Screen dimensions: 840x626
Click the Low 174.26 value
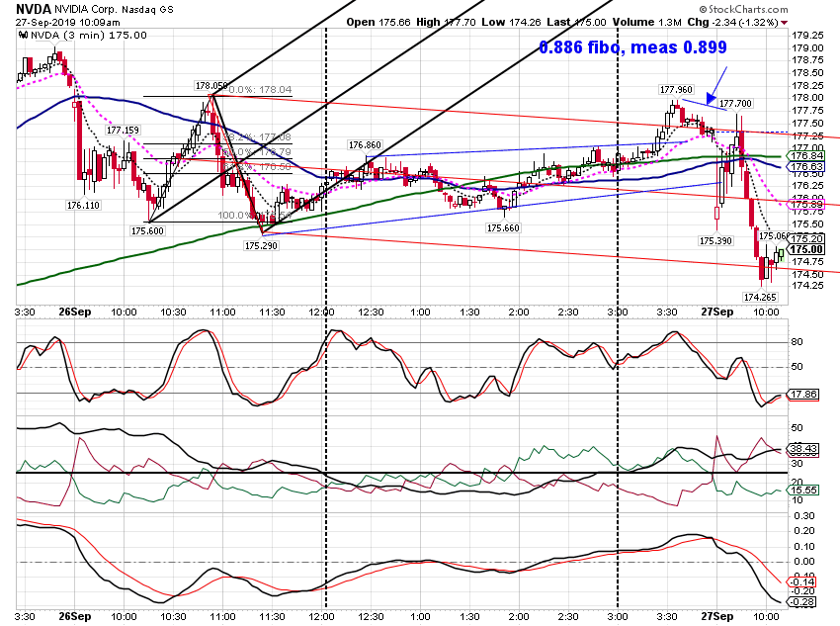pos(512,22)
